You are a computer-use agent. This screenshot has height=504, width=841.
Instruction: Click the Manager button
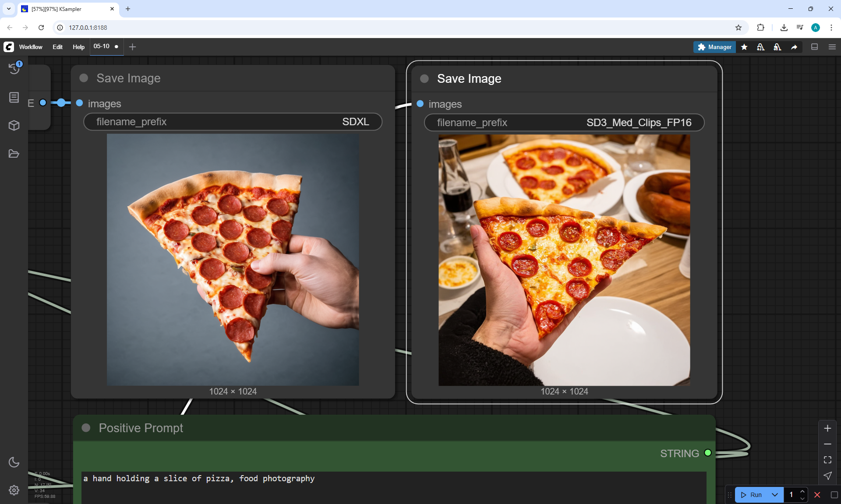click(714, 47)
